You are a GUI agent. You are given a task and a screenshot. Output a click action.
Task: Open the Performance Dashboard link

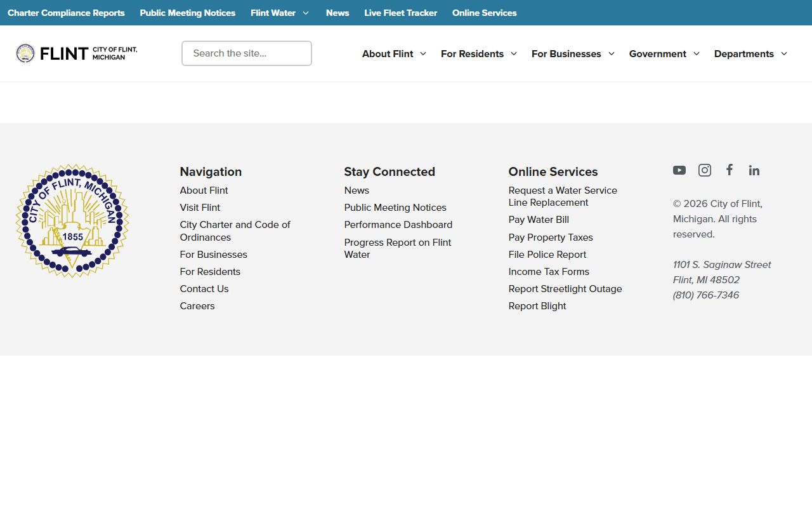(x=398, y=225)
